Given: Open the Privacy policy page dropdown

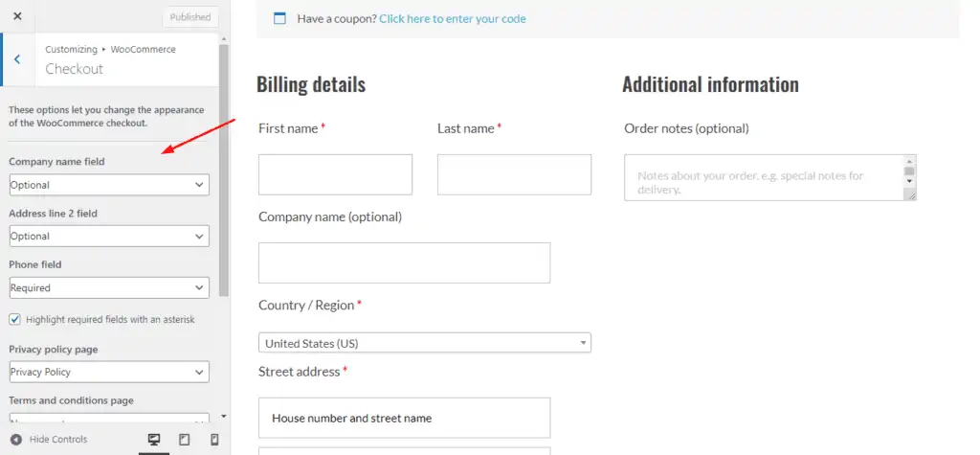Looking at the screenshot, I should tap(108, 372).
